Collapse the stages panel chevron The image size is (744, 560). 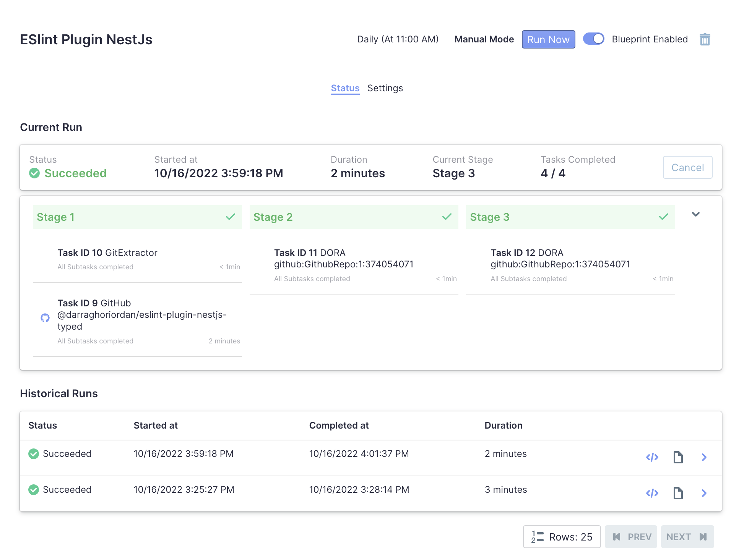(x=696, y=214)
